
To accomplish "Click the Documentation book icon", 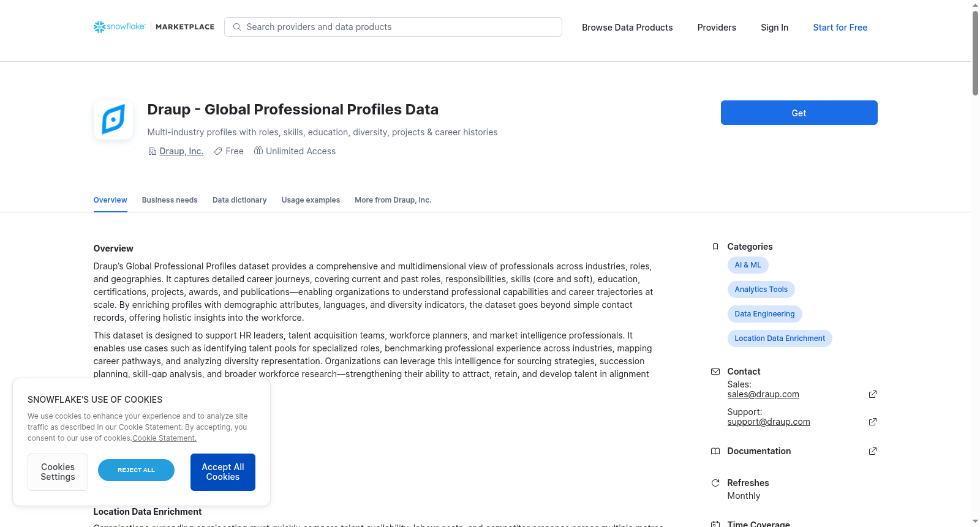I will pyautogui.click(x=715, y=451).
